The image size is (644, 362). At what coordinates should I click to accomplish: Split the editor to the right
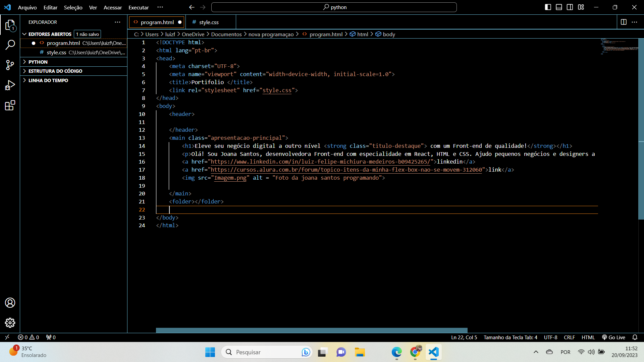tap(624, 22)
